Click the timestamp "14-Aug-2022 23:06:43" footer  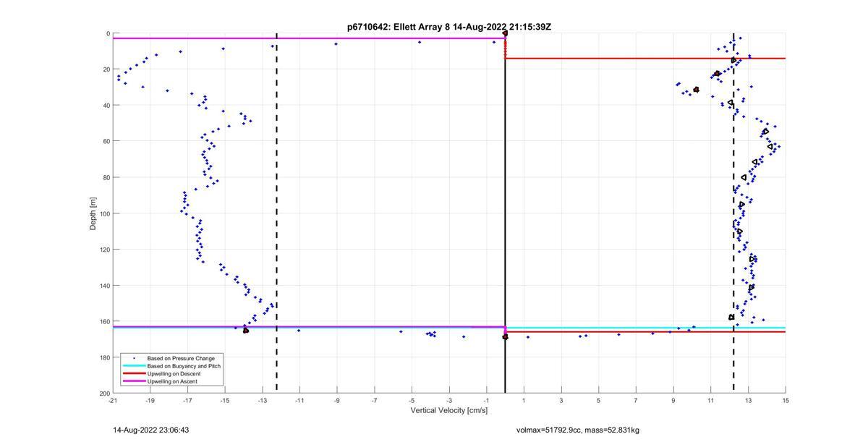pos(151,430)
